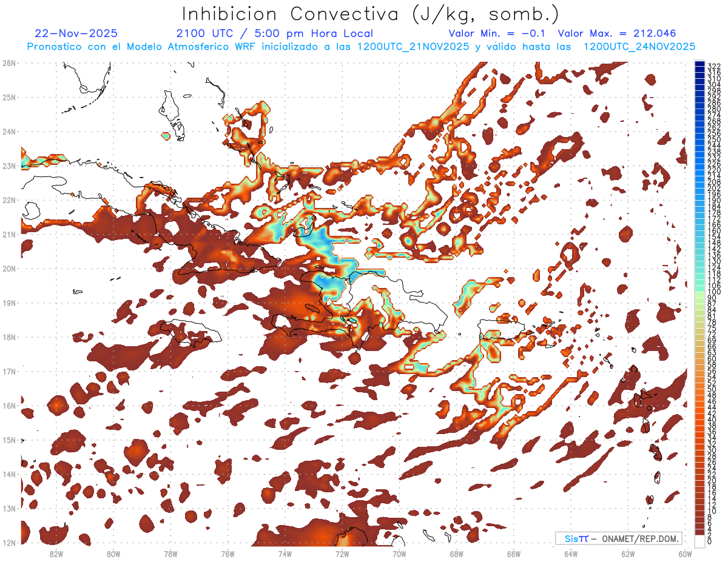Screen dimensions: 728x562
Task: Click the longitude label '78W'
Action: (x=170, y=554)
